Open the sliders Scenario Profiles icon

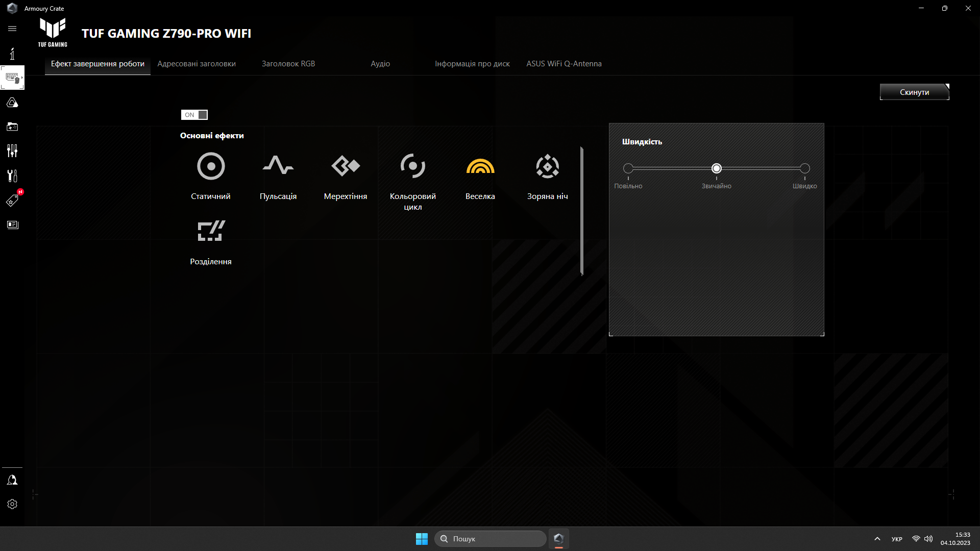12,151
